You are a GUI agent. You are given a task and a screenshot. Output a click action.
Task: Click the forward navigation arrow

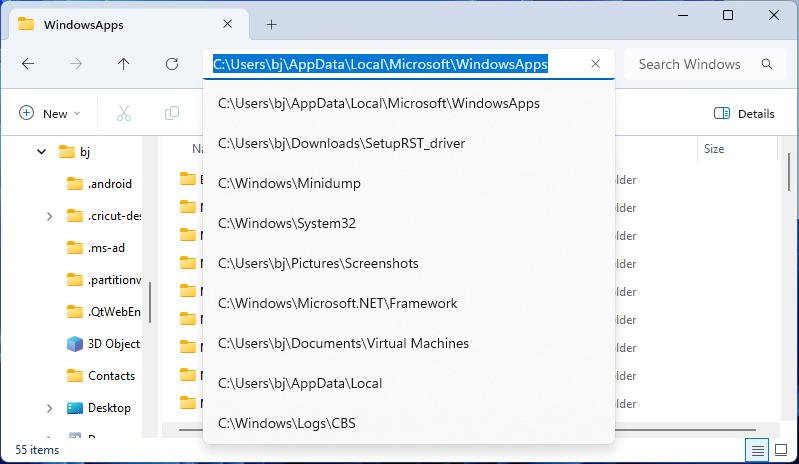tap(76, 64)
